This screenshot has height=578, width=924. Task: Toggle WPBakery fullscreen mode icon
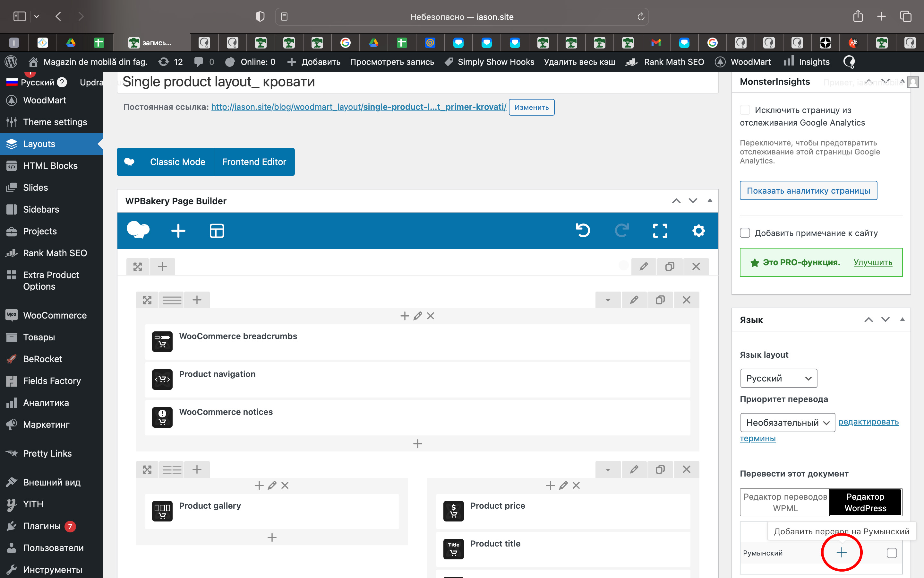(660, 231)
